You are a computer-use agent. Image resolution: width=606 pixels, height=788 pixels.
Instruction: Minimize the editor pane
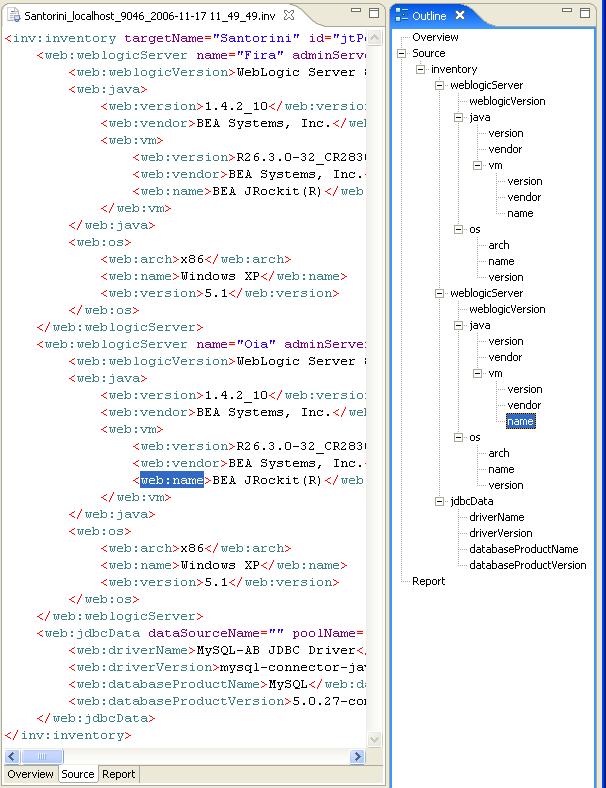tap(356, 10)
